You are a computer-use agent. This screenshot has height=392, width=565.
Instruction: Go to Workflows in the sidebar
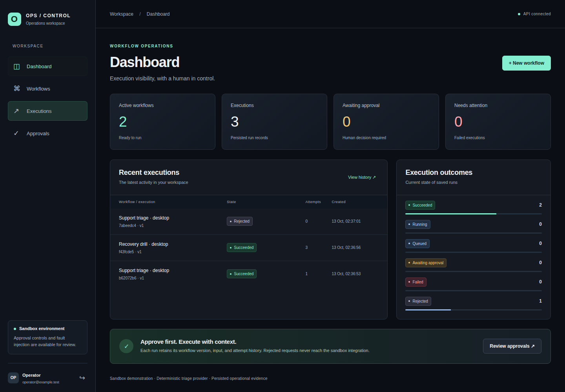(x=47, y=89)
